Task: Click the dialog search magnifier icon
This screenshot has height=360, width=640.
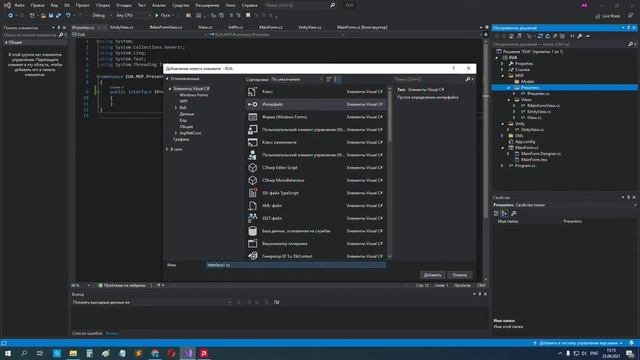Action: coord(468,79)
